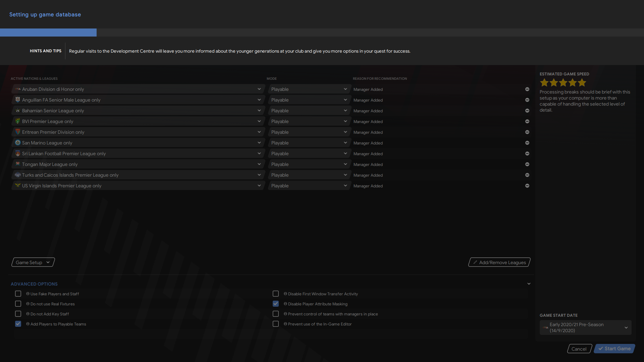644x362 pixels.
Task: Enable Disable First Window Transfer Activity
Action: click(x=276, y=294)
